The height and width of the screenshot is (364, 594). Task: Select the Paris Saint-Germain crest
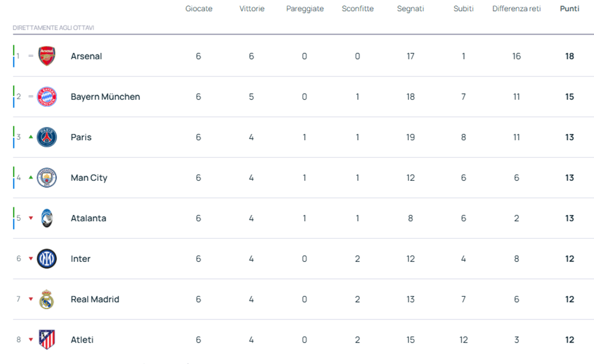click(47, 137)
